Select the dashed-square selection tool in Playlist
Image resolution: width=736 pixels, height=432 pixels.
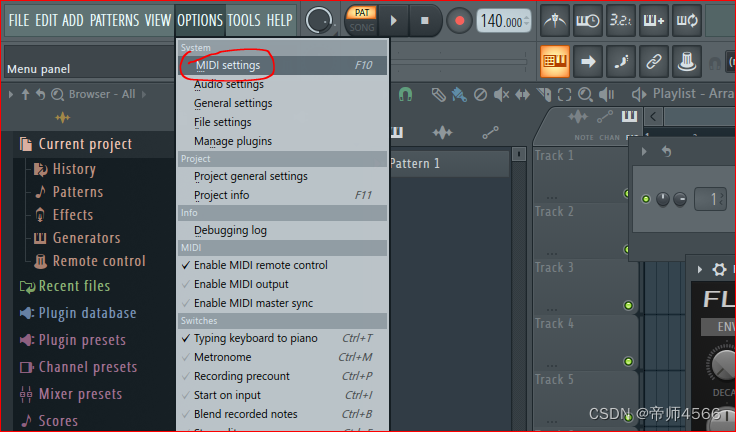(x=564, y=95)
